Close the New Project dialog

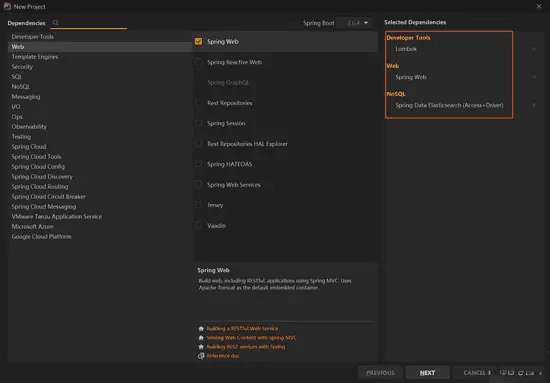(x=539, y=7)
